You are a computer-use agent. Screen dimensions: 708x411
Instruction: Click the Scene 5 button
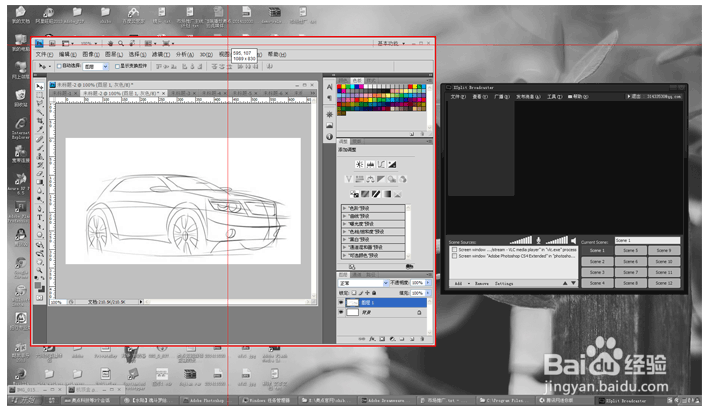[630, 251]
